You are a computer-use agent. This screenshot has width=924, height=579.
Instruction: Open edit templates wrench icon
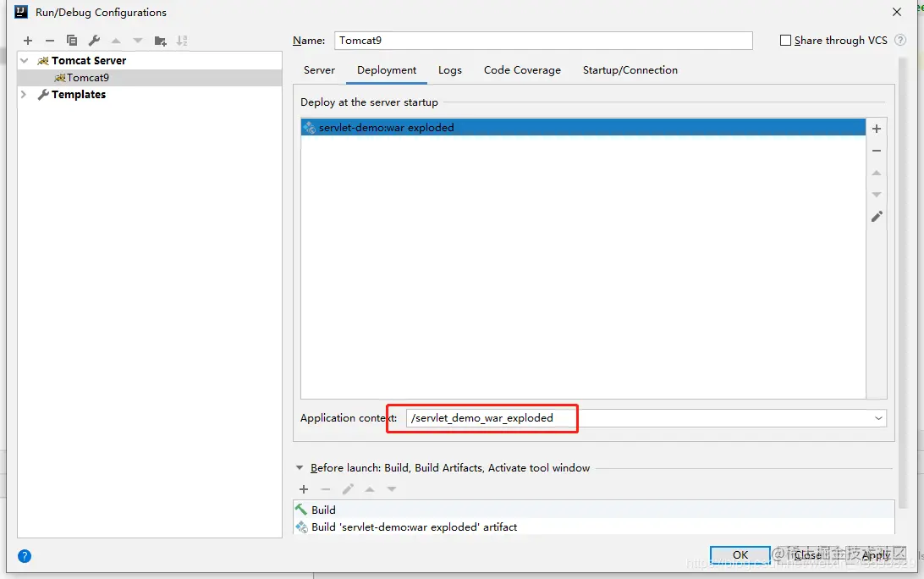coord(94,41)
